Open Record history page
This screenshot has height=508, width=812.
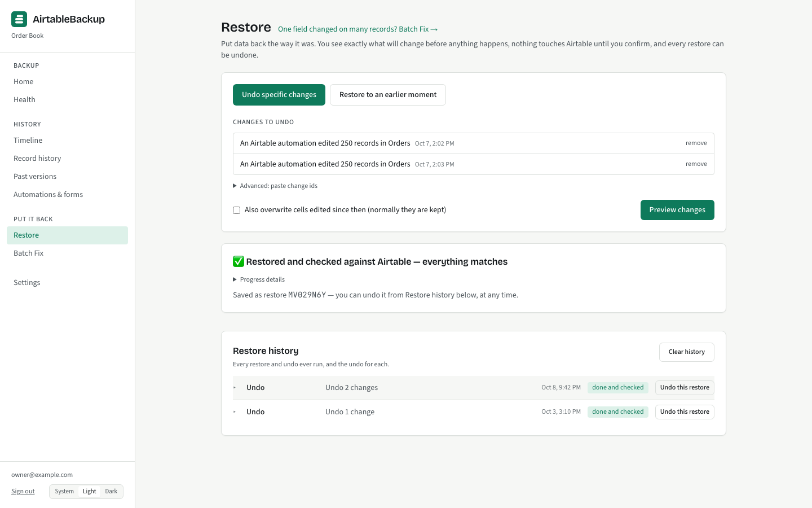[x=67, y=159]
